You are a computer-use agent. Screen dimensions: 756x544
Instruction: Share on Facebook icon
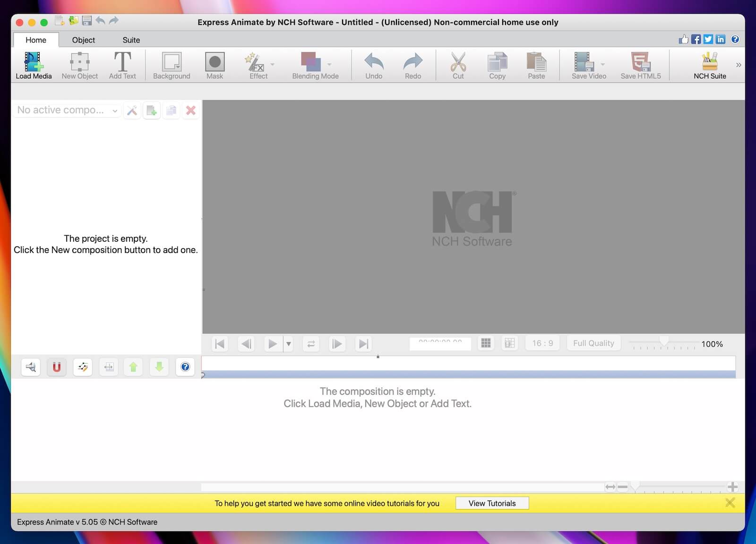[x=696, y=39]
